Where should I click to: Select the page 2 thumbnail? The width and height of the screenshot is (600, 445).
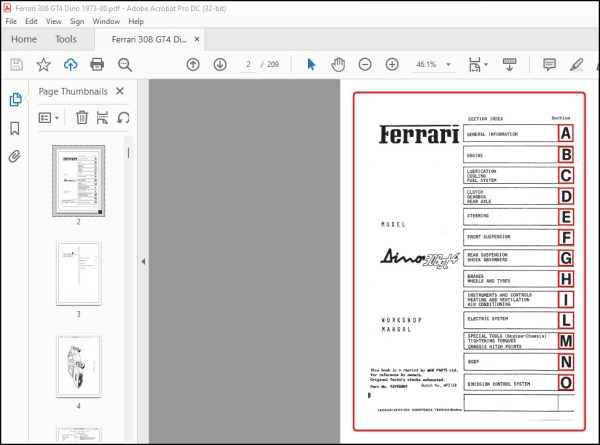point(78,181)
